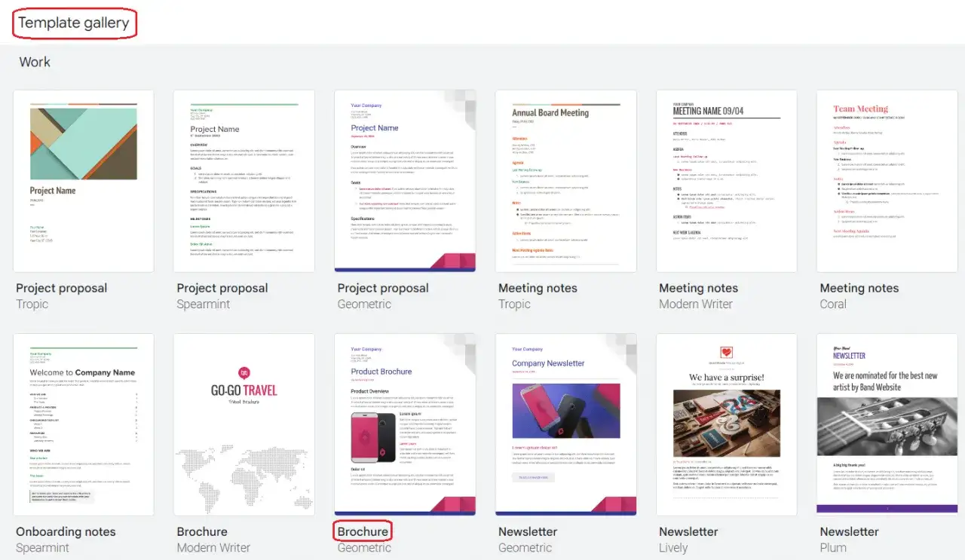This screenshot has width=965, height=560.
Task: Click the Work section heading
Action: tap(35, 62)
